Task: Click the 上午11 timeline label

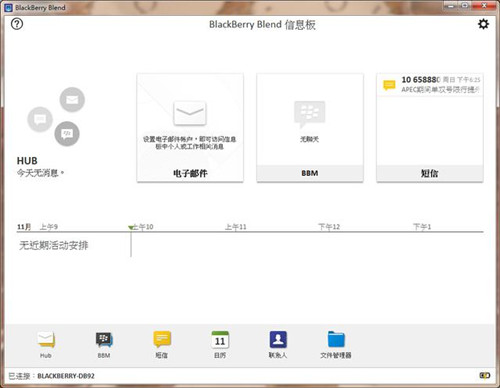Action: pos(235,227)
